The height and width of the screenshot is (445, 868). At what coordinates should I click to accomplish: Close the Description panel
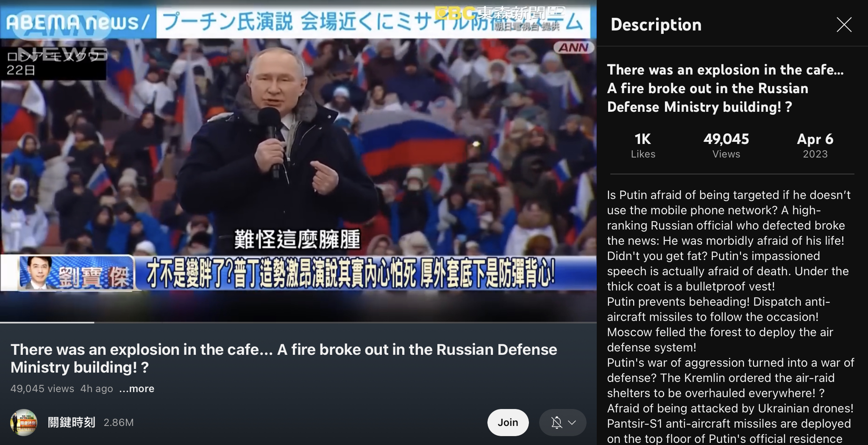click(844, 25)
